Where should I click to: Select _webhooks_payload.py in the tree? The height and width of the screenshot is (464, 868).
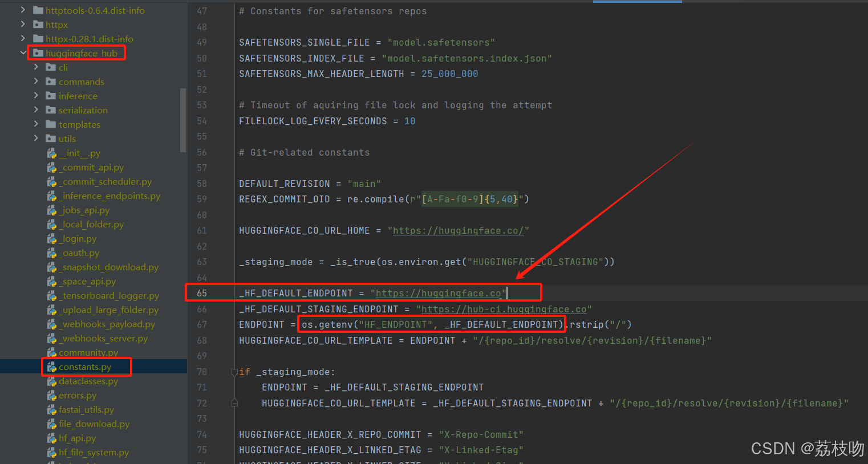107,324
